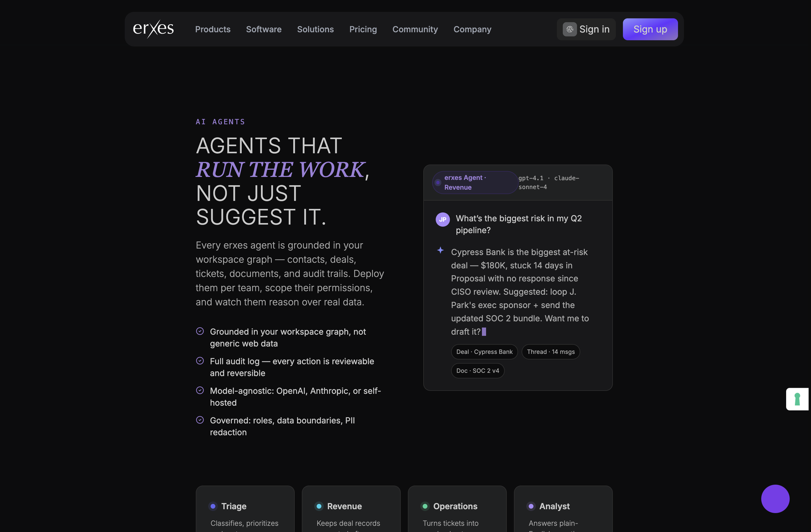
Task: Click check icon beside 'Governed: roles'
Action: coord(200,420)
